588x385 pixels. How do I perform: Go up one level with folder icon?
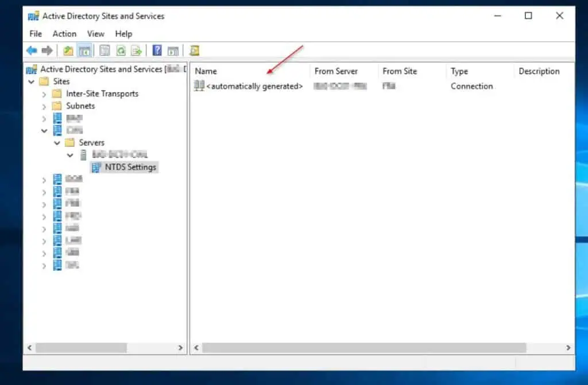click(x=68, y=50)
